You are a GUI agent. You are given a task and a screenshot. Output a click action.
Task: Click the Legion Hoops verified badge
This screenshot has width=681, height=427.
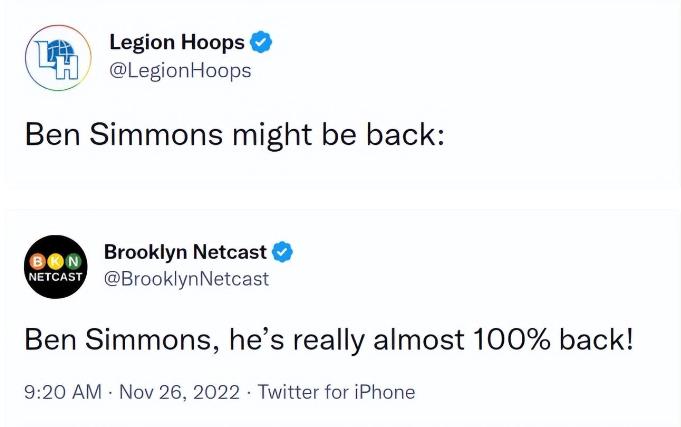262,42
